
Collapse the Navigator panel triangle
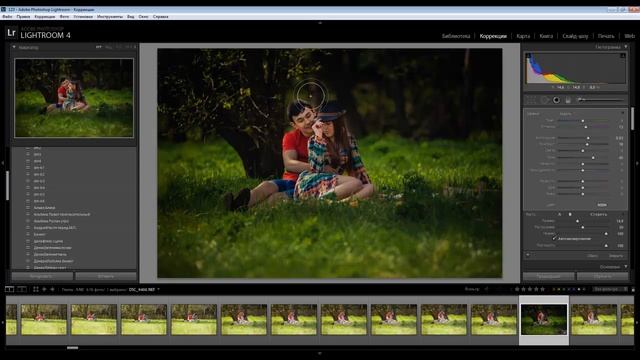(14, 47)
